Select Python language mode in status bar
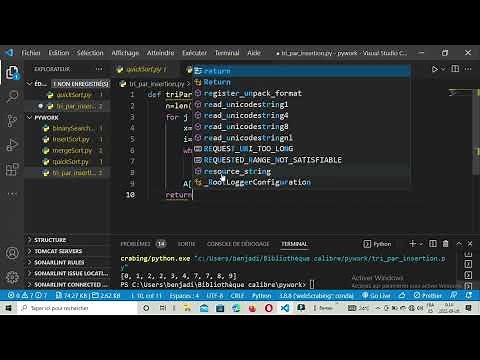 point(261,295)
